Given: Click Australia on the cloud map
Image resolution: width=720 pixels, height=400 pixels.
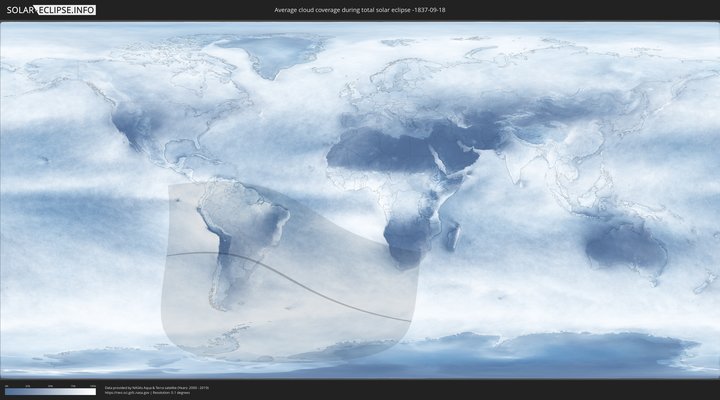Looking at the screenshot, I should [x=625, y=245].
